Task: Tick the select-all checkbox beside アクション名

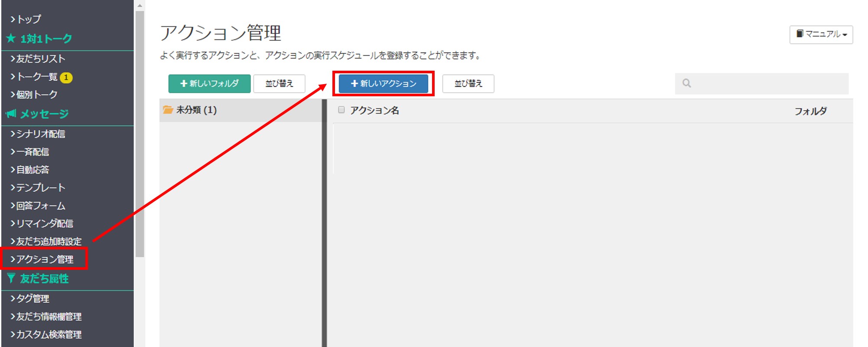Action: click(x=341, y=110)
